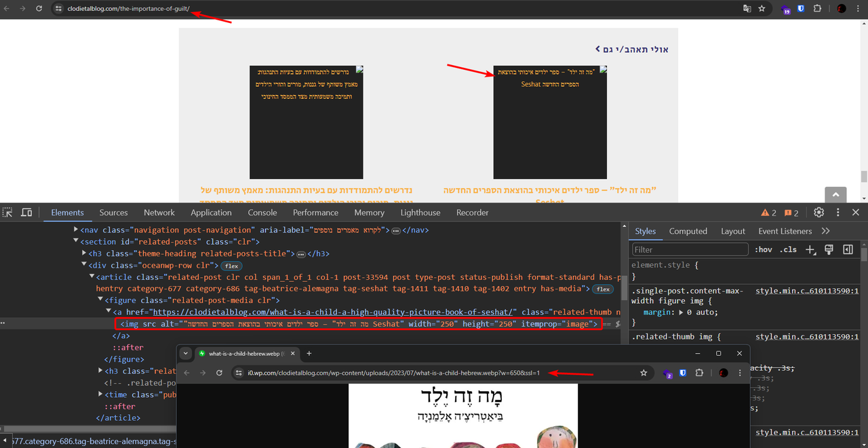
Task: Collapse the section related-posts node
Action: coord(76,241)
